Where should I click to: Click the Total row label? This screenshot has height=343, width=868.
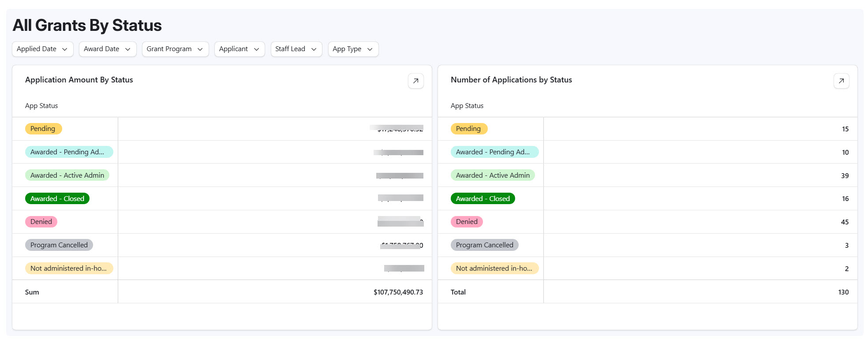click(x=458, y=292)
